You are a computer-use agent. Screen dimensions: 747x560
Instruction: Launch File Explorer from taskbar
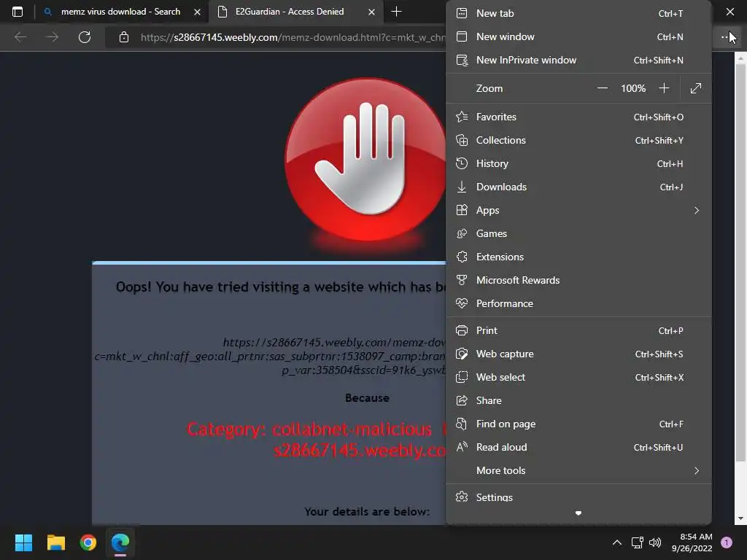click(x=56, y=542)
